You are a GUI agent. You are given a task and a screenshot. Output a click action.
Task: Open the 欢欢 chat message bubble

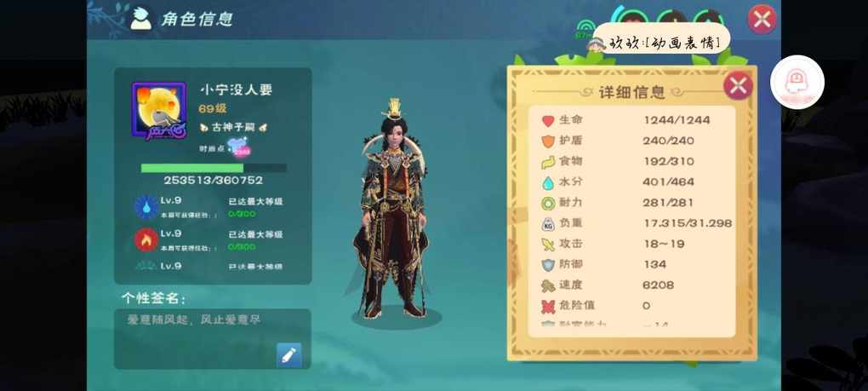point(661,43)
